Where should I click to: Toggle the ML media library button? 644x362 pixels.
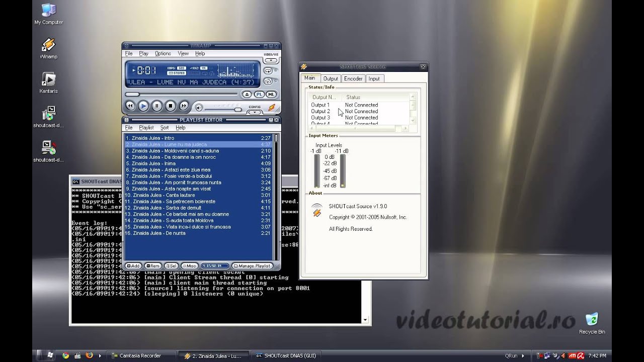(x=271, y=95)
